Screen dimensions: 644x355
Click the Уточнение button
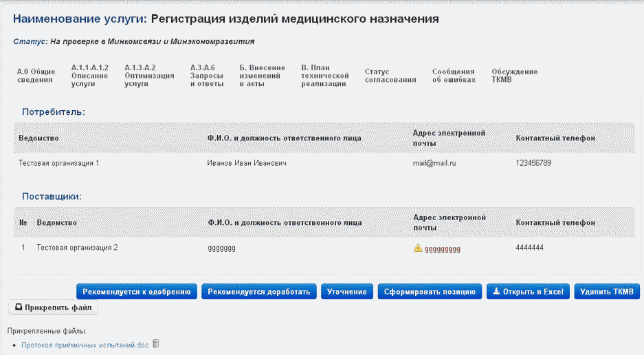click(x=347, y=292)
